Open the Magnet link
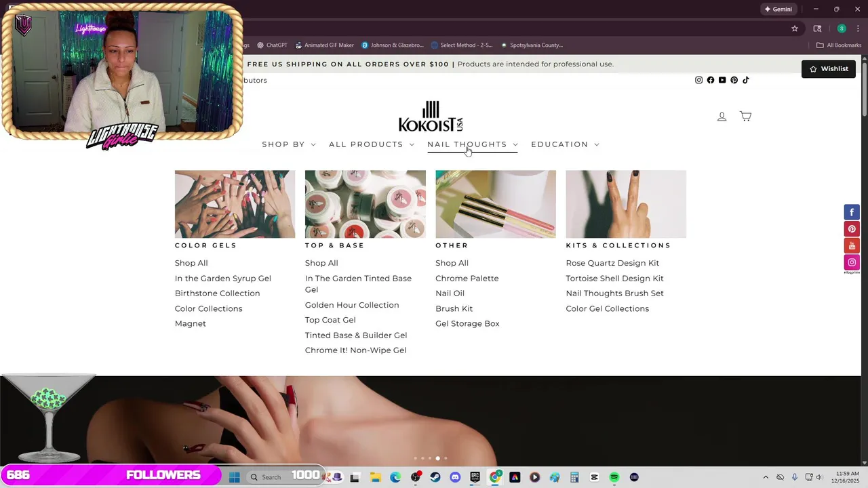 click(191, 324)
